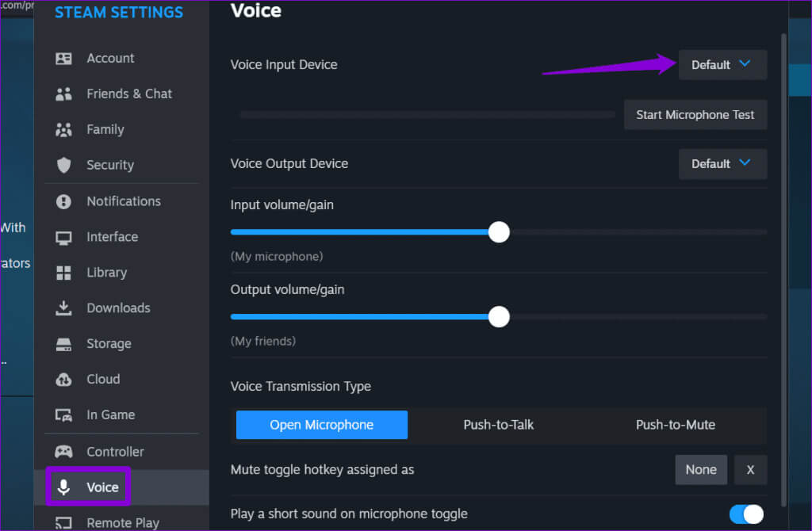Select Push-to-Mute transmission type
The height and width of the screenshot is (531, 812).
[x=676, y=425]
